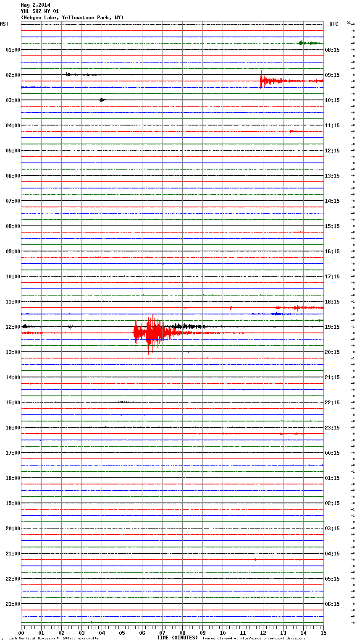Click the "TIME (MINUTES)" axis title
The width and height of the screenshot is (357, 644).
[177, 638]
